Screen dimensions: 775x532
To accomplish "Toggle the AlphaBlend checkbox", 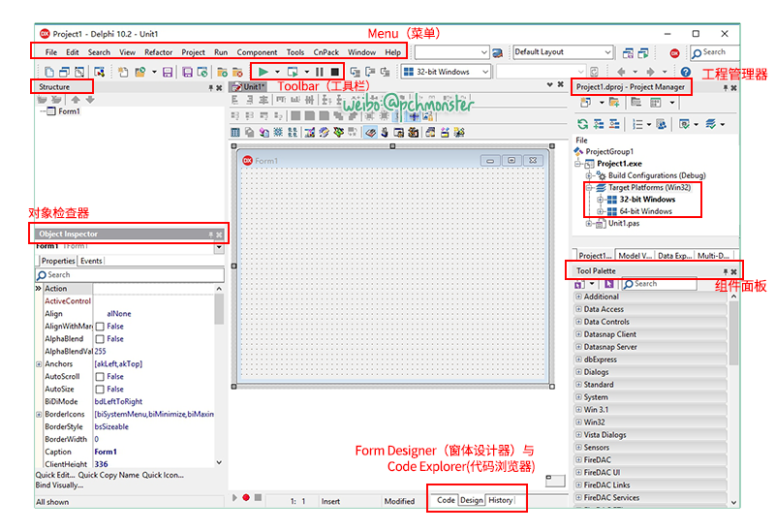I will 100,339.
